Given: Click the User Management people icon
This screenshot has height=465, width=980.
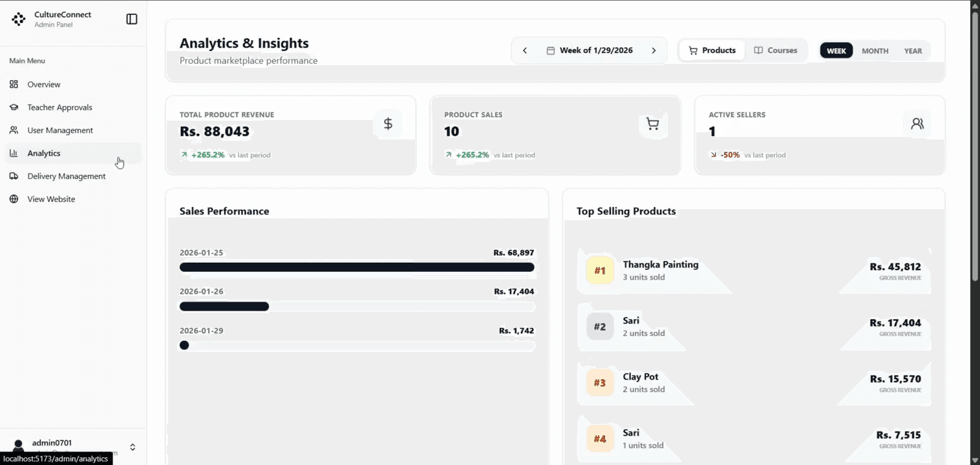Looking at the screenshot, I should [x=14, y=130].
